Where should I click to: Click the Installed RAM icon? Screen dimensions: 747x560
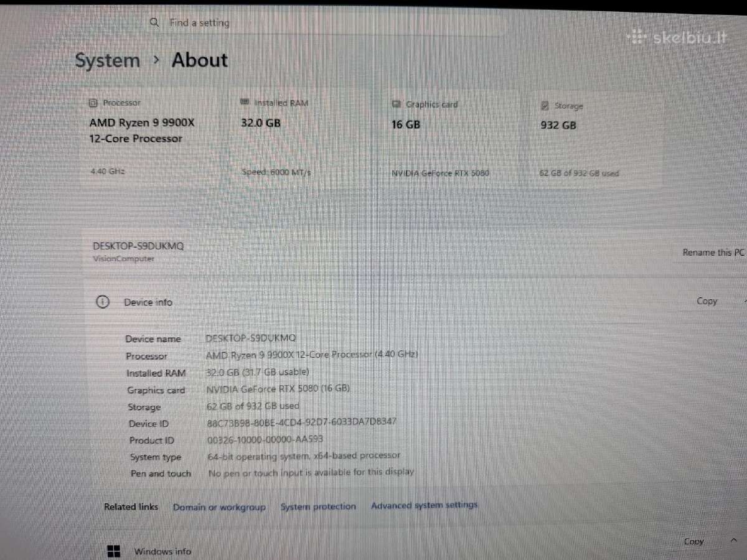[x=245, y=103]
